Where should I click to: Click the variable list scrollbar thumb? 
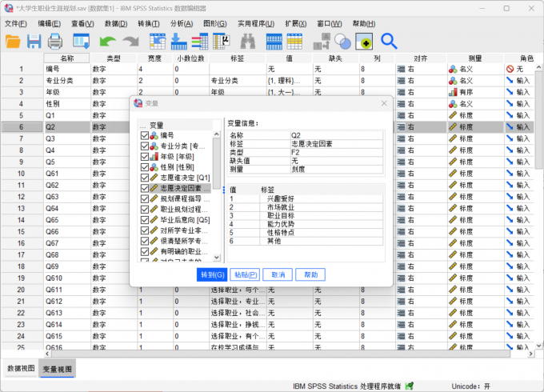(217, 163)
